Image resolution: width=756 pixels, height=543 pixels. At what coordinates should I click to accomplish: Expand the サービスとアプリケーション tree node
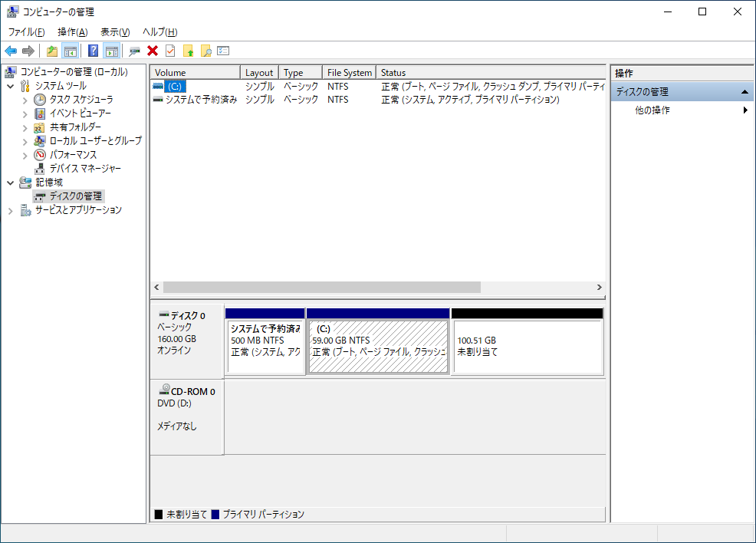(9, 209)
